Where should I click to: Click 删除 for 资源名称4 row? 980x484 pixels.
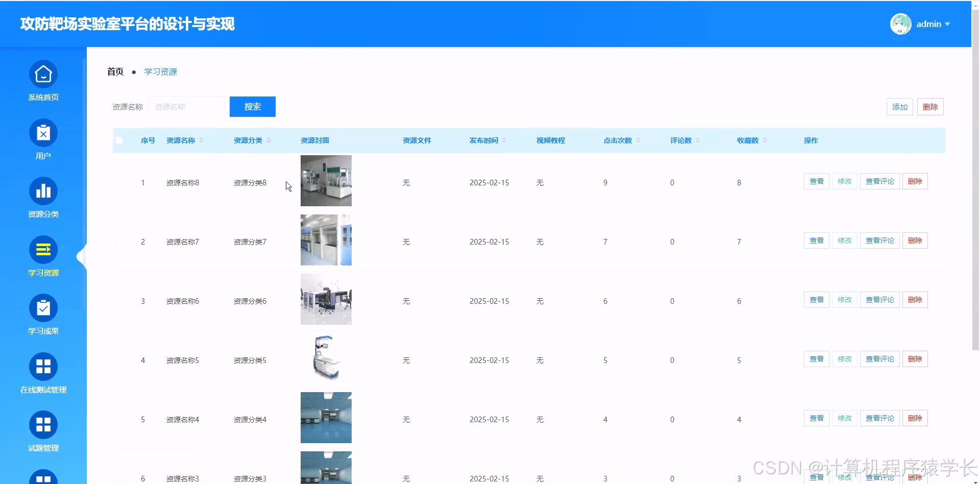click(915, 418)
